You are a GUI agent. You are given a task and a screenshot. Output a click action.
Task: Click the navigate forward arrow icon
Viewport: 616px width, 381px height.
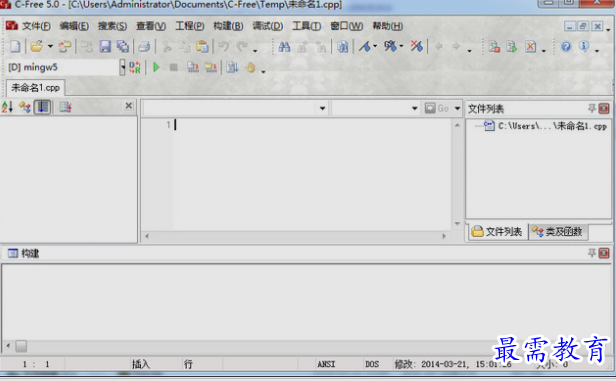click(x=455, y=46)
